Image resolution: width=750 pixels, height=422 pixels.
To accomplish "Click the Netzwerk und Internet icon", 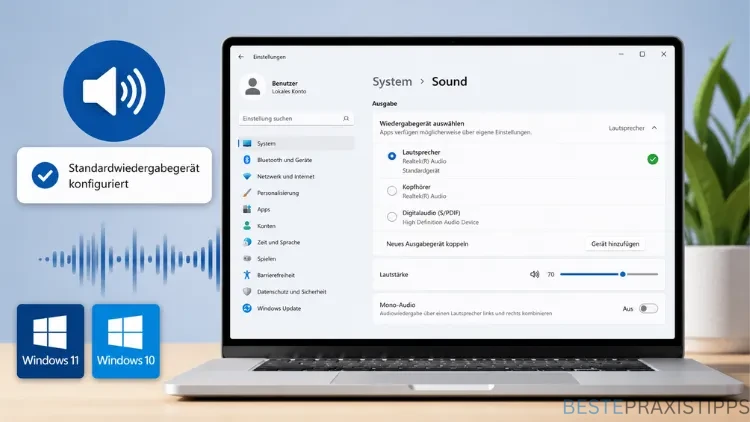I will pyautogui.click(x=247, y=176).
